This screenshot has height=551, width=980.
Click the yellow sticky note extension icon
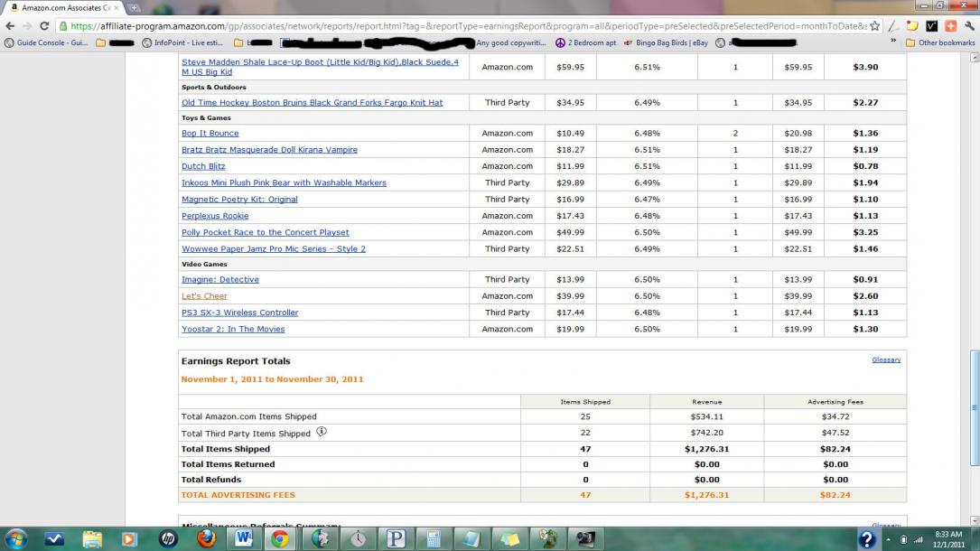click(912, 26)
